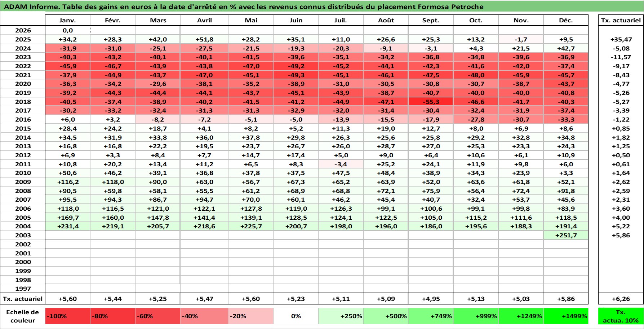
Task: Select the +6,0 cell in January 2016
Action: point(68,119)
